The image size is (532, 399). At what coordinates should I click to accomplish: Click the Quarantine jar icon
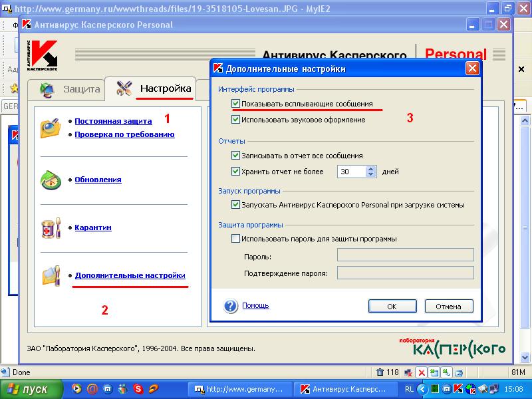51,227
